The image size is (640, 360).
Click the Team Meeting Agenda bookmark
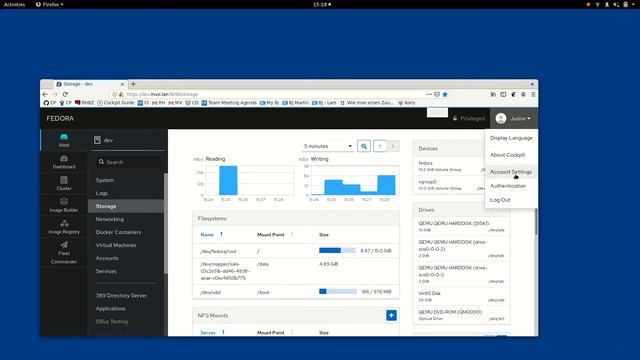(229, 103)
